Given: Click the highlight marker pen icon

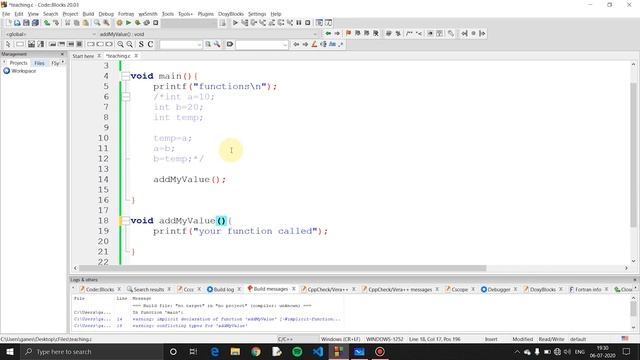Looking at the screenshot, I should point(314,44).
